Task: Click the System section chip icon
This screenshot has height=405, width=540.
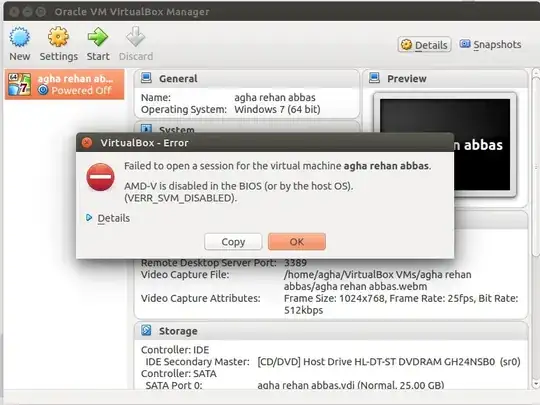Action: [146, 129]
